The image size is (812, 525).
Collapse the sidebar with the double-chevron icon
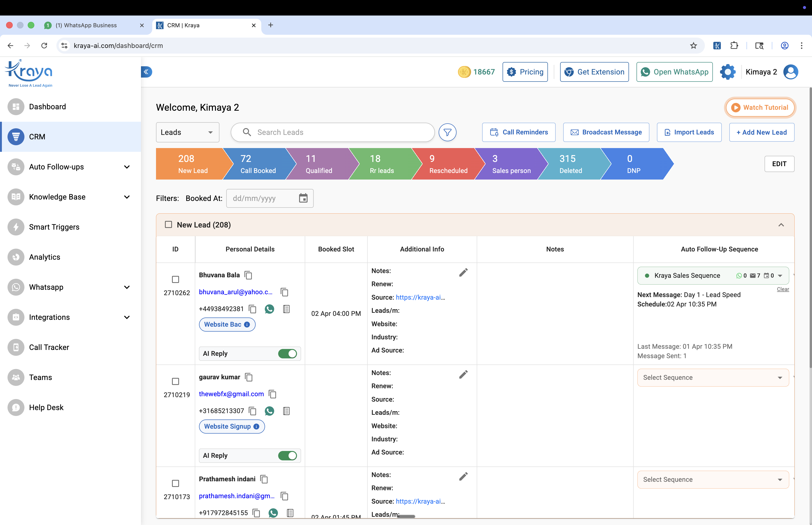146,72
